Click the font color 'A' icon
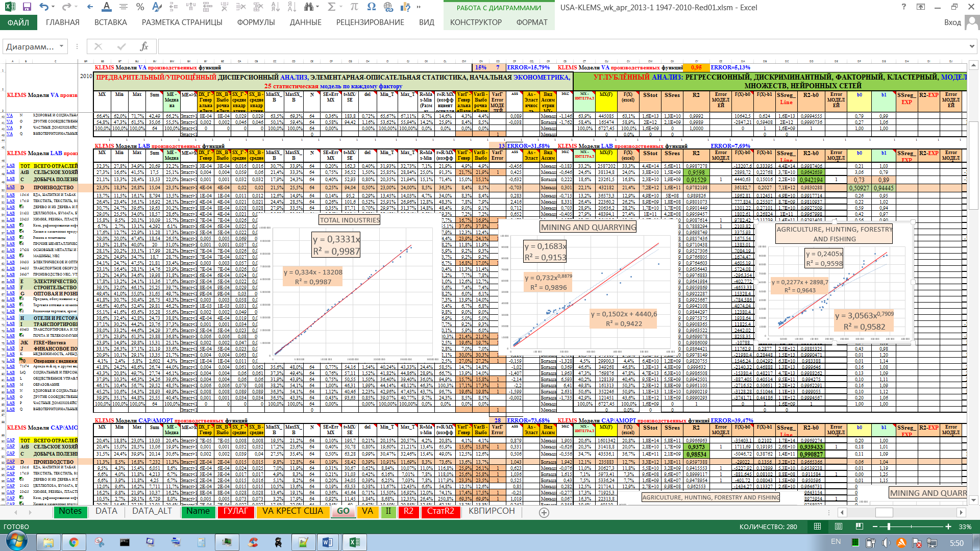The image size is (980, 551). pos(106,7)
